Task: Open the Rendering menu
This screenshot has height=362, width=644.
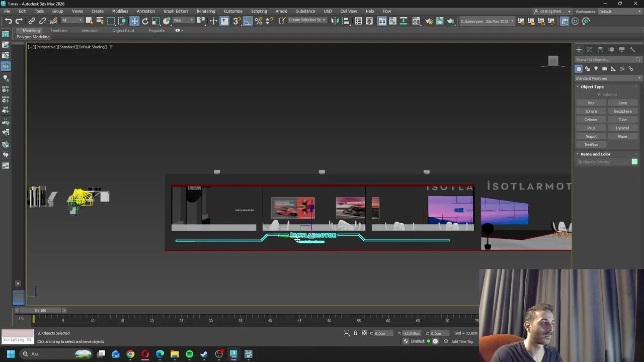Action: (x=206, y=11)
